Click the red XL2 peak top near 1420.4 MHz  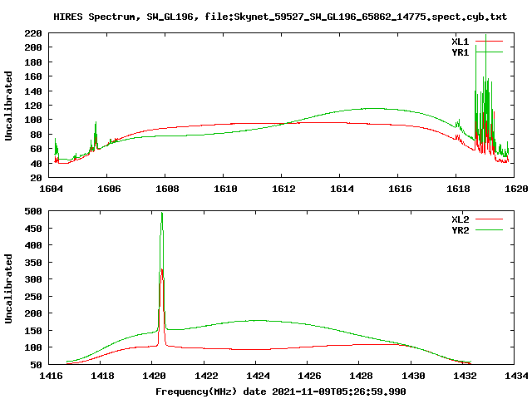pos(162,272)
